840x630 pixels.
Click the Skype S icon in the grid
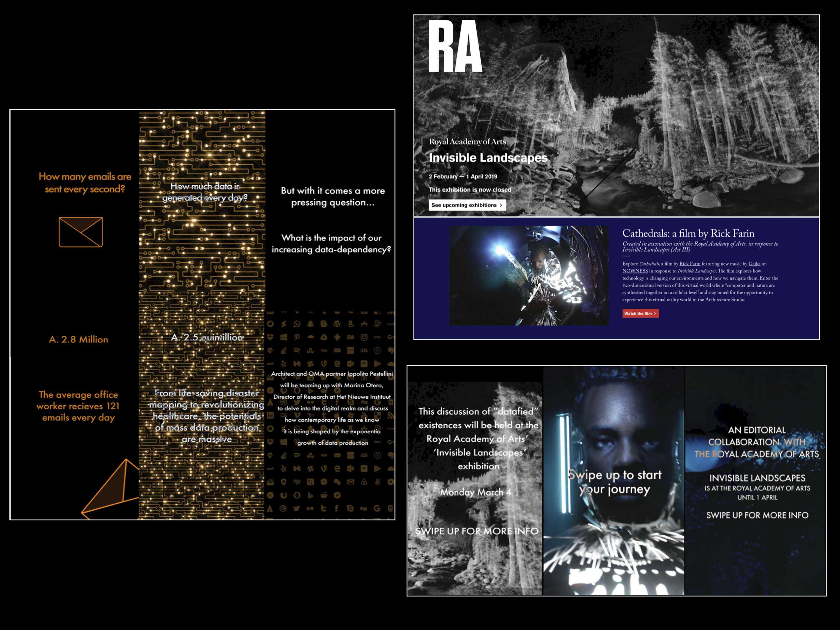tap(351, 508)
